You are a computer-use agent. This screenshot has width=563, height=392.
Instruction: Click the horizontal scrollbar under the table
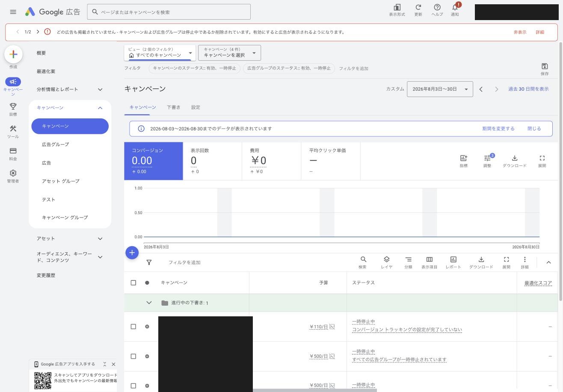[x=314, y=390]
